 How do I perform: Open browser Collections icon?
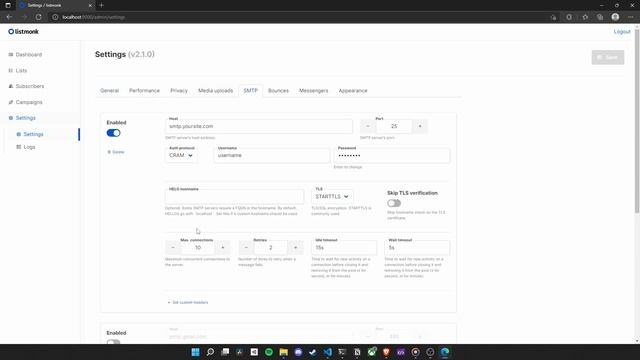coord(600,17)
